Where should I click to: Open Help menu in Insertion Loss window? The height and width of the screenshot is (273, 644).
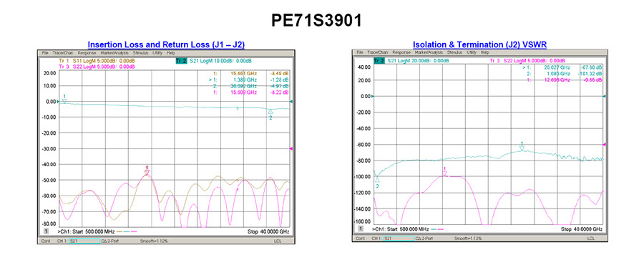pyautogui.click(x=171, y=53)
